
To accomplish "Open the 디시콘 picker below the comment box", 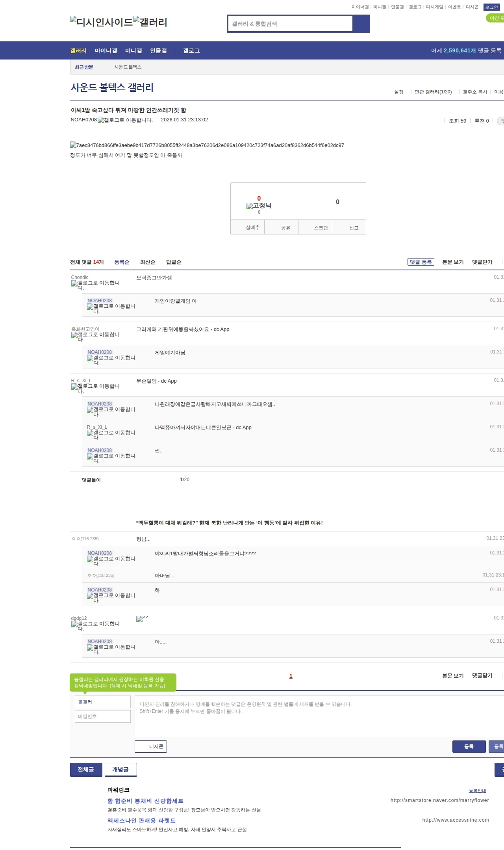I will point(151,746).
